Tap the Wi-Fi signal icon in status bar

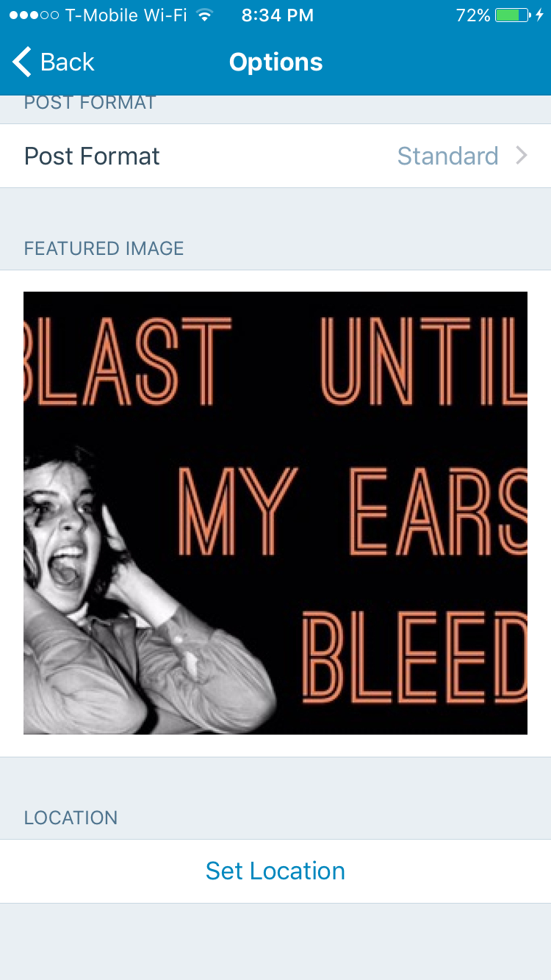click(205, 15)
